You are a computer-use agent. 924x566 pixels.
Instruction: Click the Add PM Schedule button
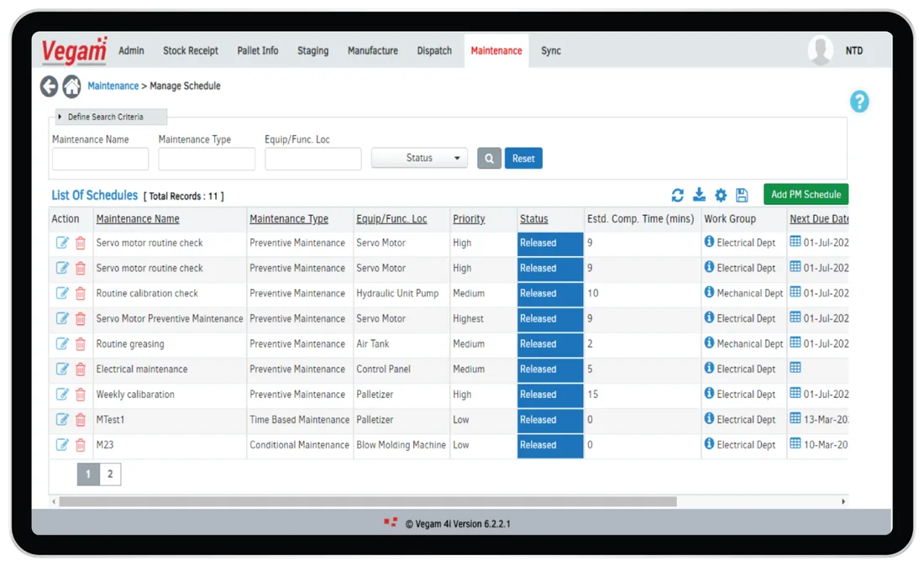pyautogui.click(x=806, y=194)
